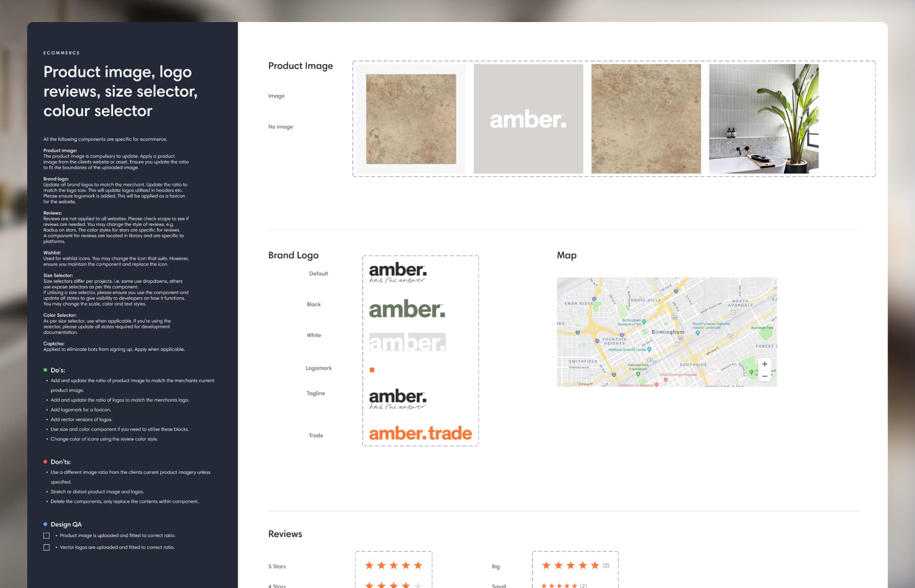Screen dimensions: 915x588
Task: Select the Sloss Furnaces map marker
Action: click(697, 333)
